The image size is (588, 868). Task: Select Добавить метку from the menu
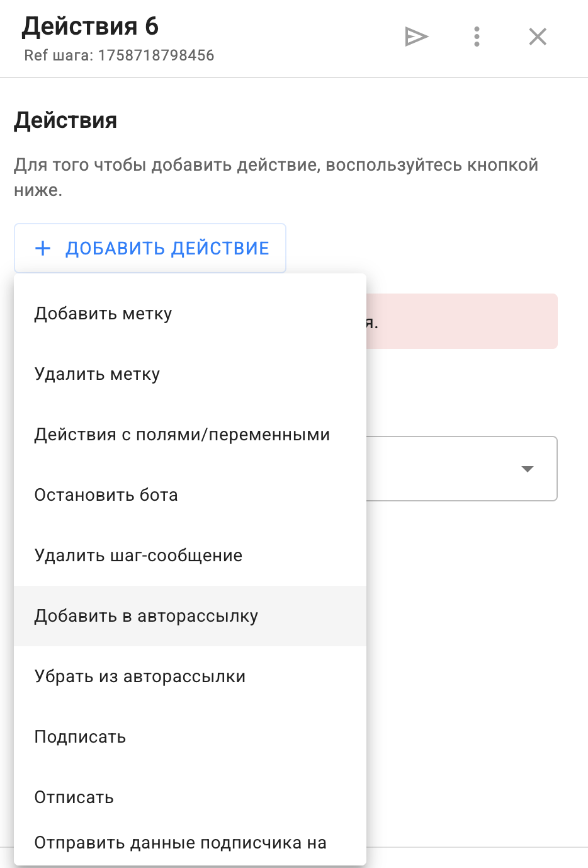click(x=103, y=314)
